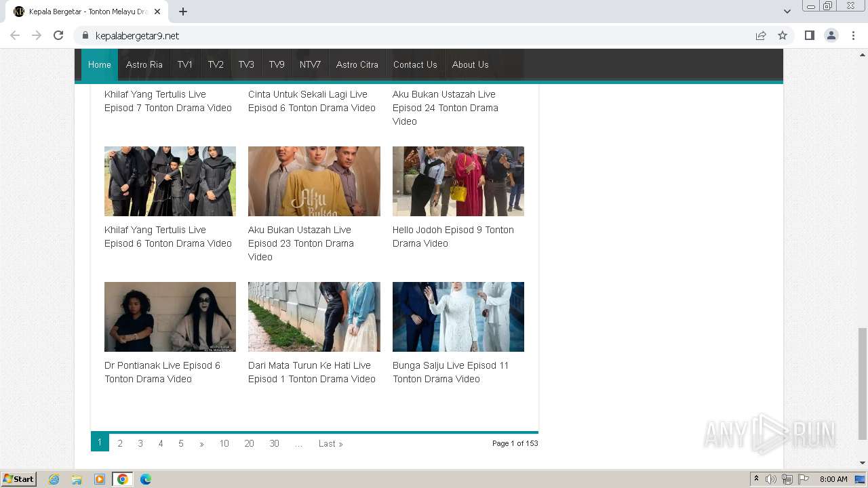
Task: Open the TV9 menu item
Action: click(x=277, y=64)
